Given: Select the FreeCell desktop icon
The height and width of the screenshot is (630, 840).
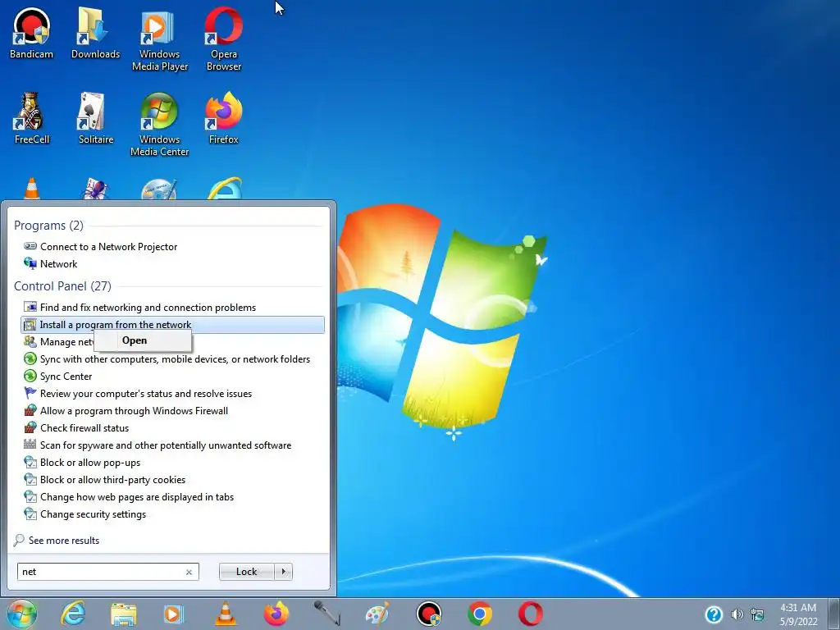Looking at the screenshot, I should pos(32,118).
